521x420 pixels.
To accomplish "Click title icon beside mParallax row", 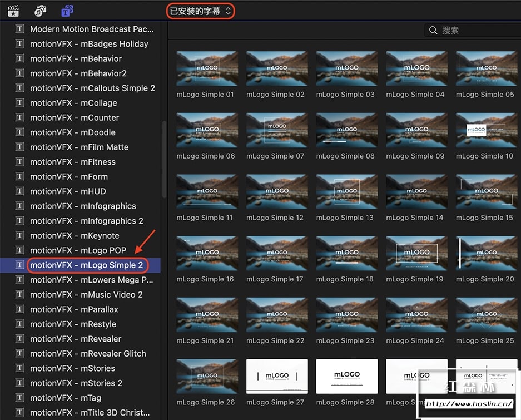I will coord(20,309).
